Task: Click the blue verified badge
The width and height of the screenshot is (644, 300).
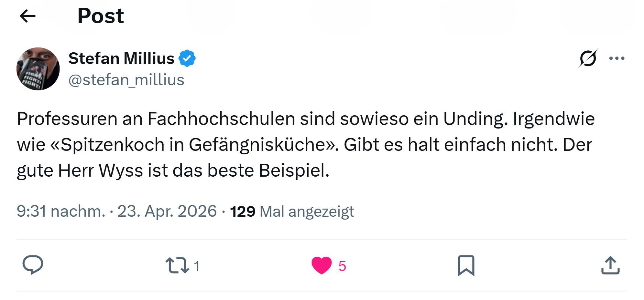Action: click(187, 58)
